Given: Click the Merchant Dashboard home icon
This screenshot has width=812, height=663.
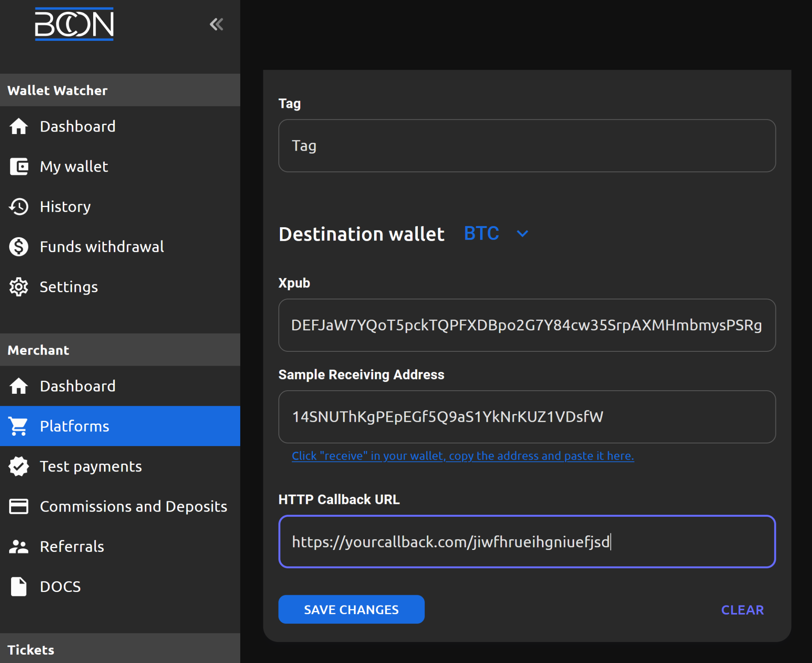Looking at the screenshot, I should point(19,386).
